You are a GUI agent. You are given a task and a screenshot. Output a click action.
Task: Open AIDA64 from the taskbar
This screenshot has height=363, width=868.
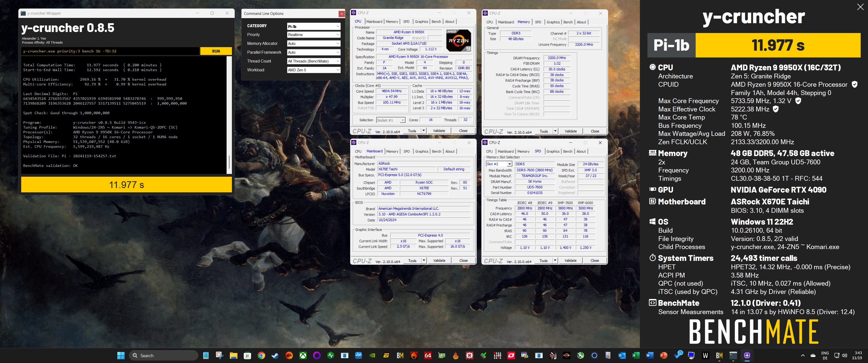click(x=428, y=355)
